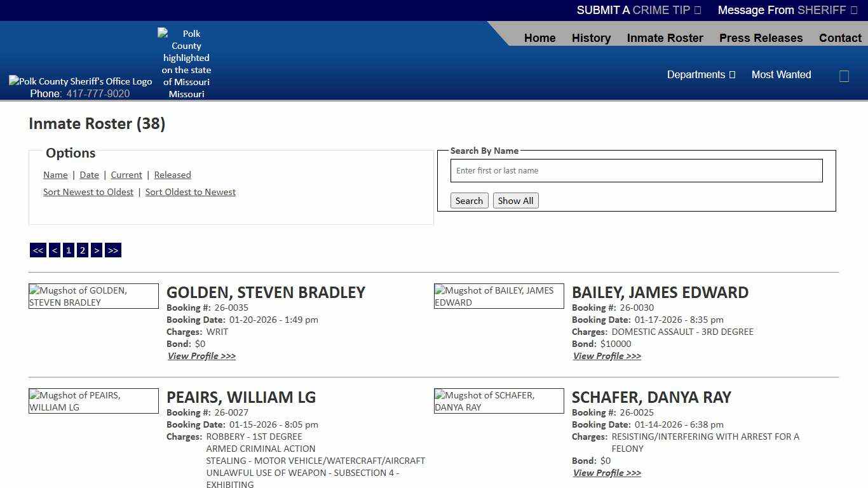
Task: Open page 2 of the roster
Action: (82, 250)
